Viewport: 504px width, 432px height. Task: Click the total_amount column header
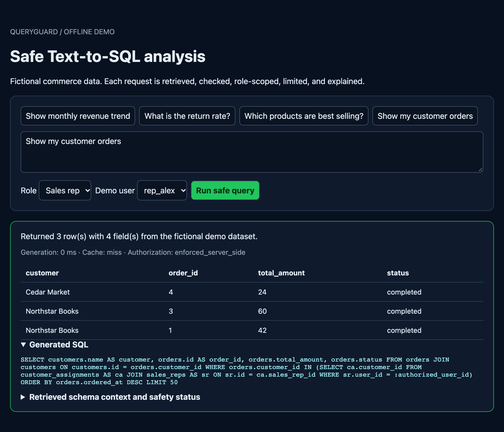[281, 273]
